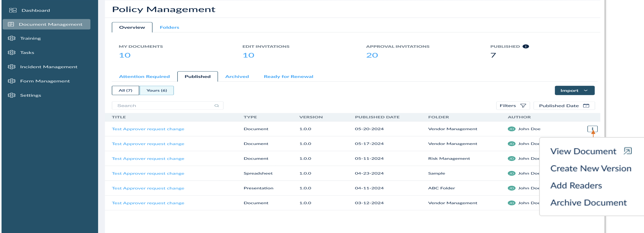
Task: Switch to the Folders tab
Action: tap(169, 27)
